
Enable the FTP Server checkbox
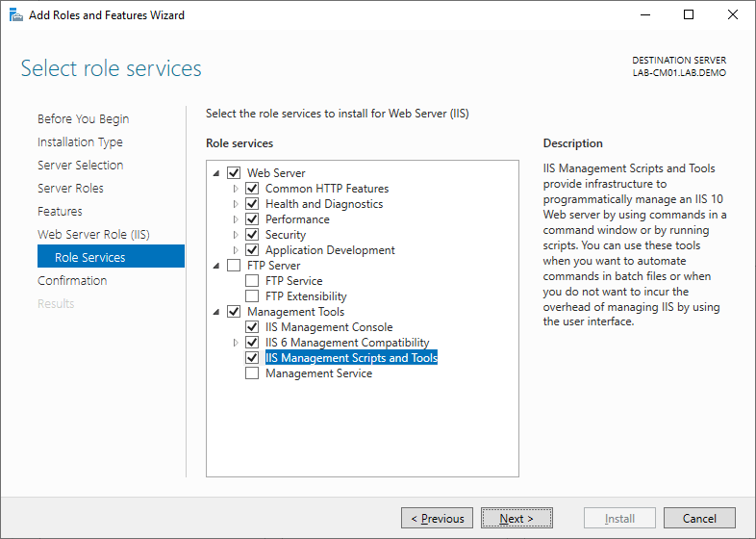[x=234, y=266]
